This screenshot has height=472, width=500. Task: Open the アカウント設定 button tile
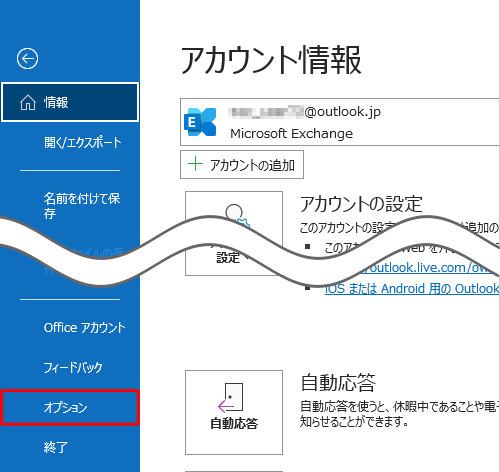click(x=234, y=233)
